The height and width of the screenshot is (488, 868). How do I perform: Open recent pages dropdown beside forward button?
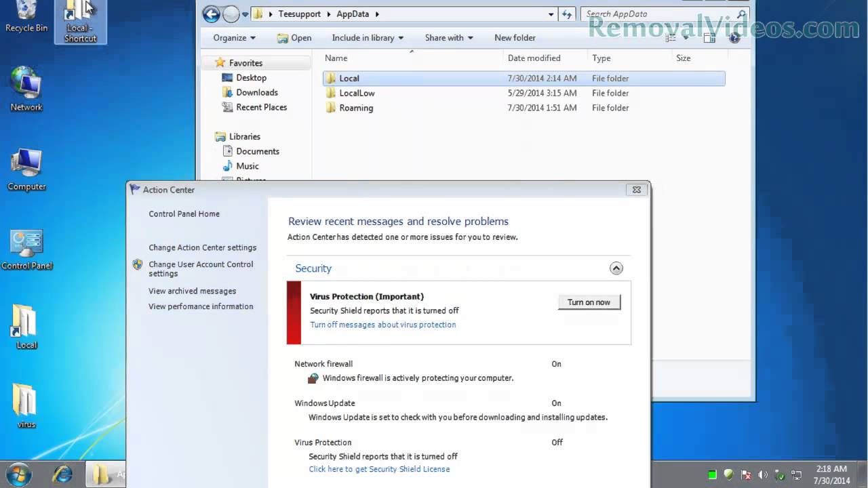[x=245, y=14]
